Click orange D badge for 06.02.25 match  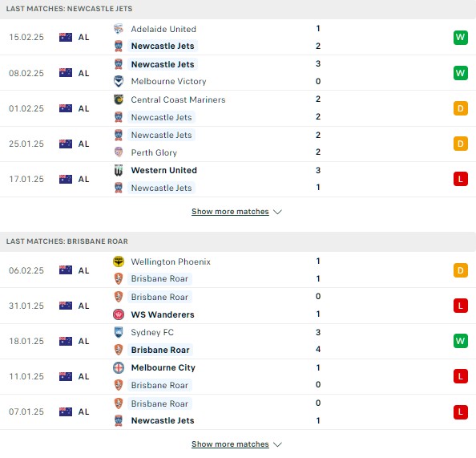460,270
